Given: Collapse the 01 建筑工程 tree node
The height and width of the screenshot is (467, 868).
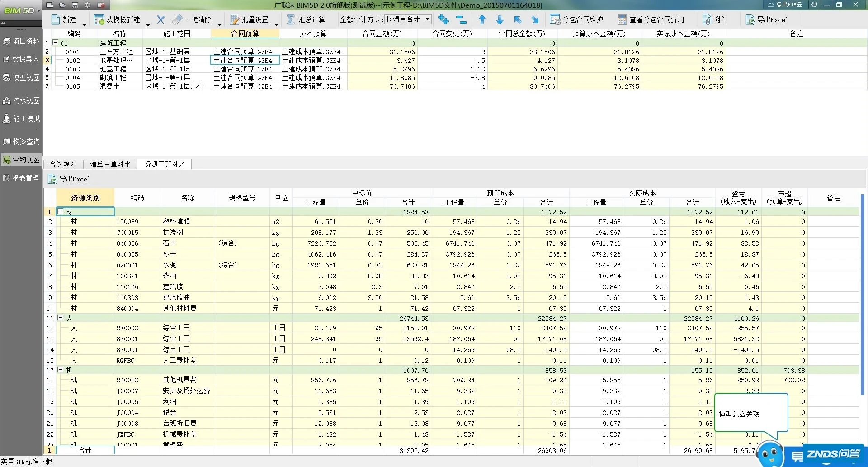Looking at the screenshot, I should [55, 43].
